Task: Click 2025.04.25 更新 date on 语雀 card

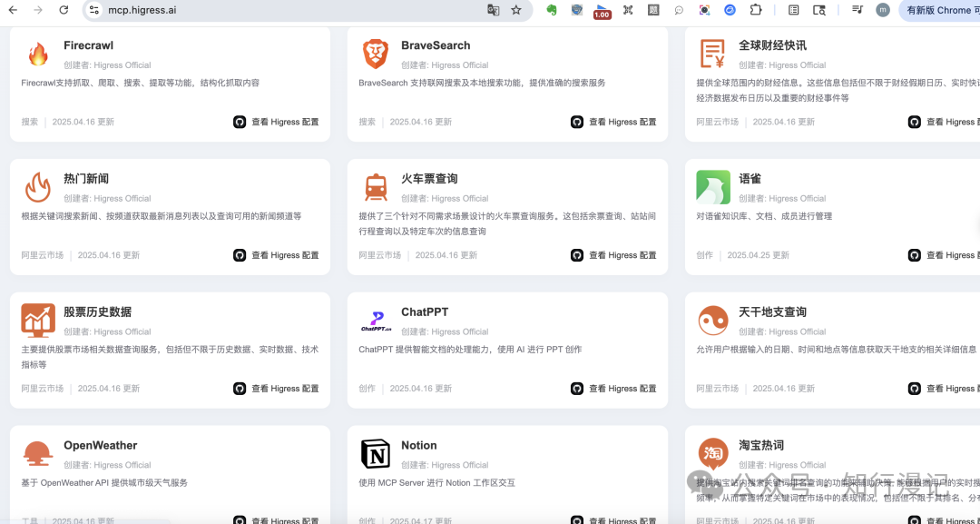Action: coord(758,255)
